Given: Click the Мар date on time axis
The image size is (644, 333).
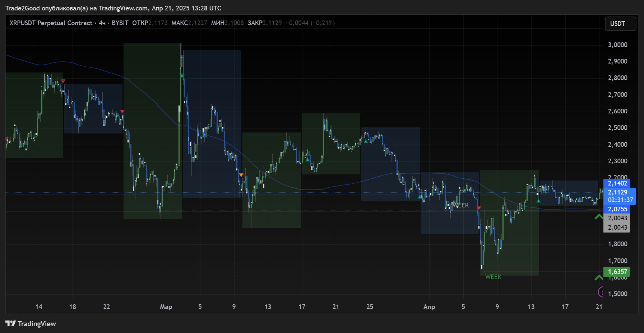Looking at the screenshot, I should pos(166,307).
